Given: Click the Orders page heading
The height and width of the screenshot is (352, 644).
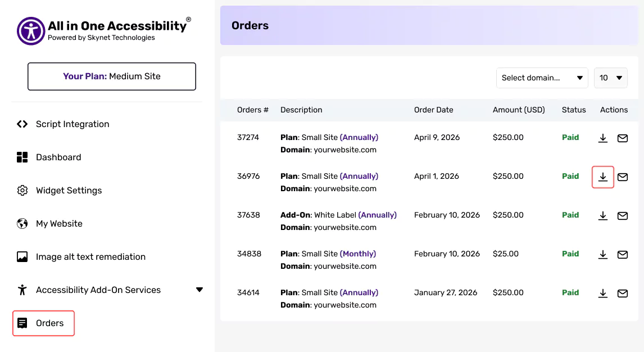Looking at the screenshot, I should pyautogui.click(x=250, y=25).
